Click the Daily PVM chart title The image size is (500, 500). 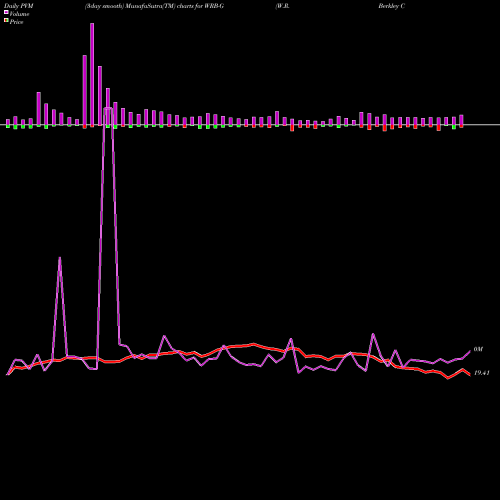(19, 6)
